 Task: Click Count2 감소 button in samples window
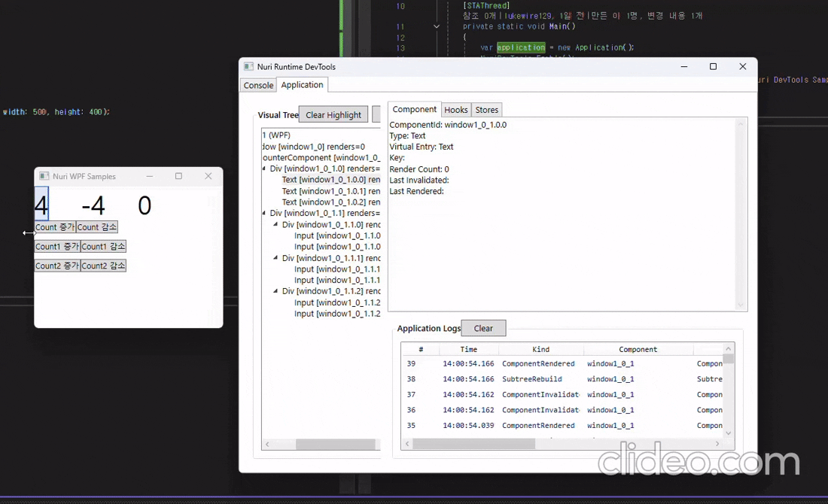(103, 266)
